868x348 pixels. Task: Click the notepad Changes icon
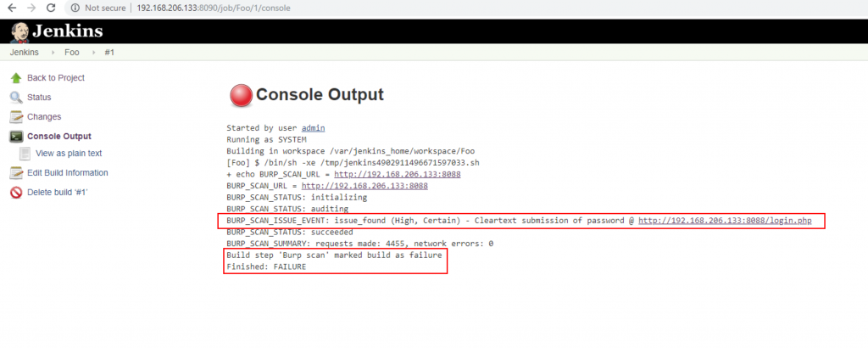tap(15, 117)
